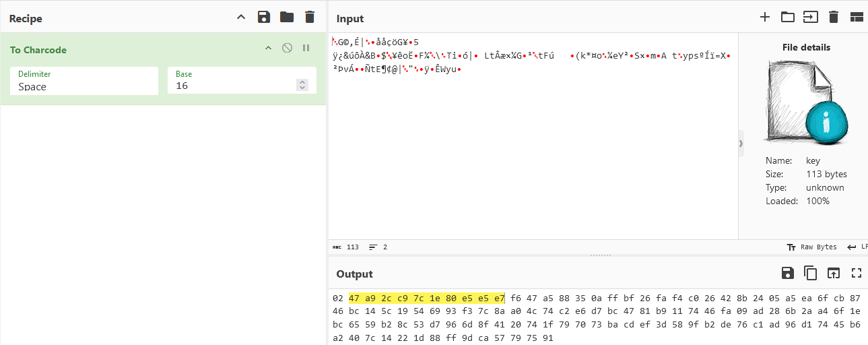
Task: Click the To Charcode operation title
Action: (38, 50)
